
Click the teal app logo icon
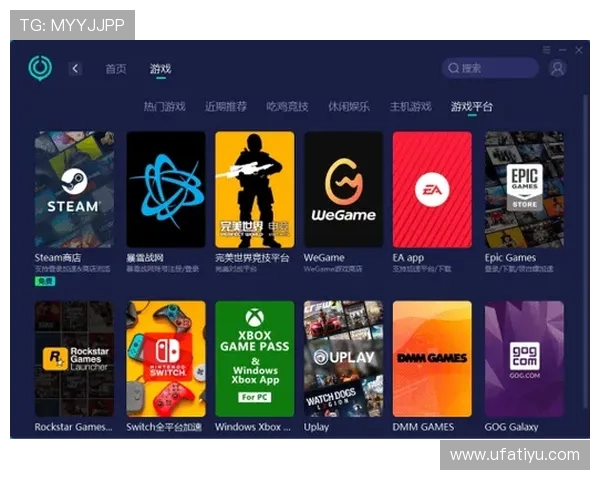(x=40, y=68)
